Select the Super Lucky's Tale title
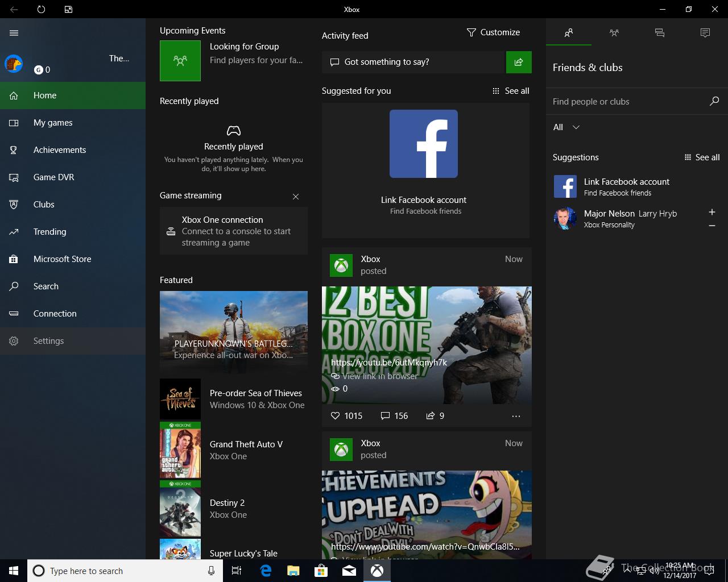The height and width of the screenshot is (582, 728). coord(243,553)
